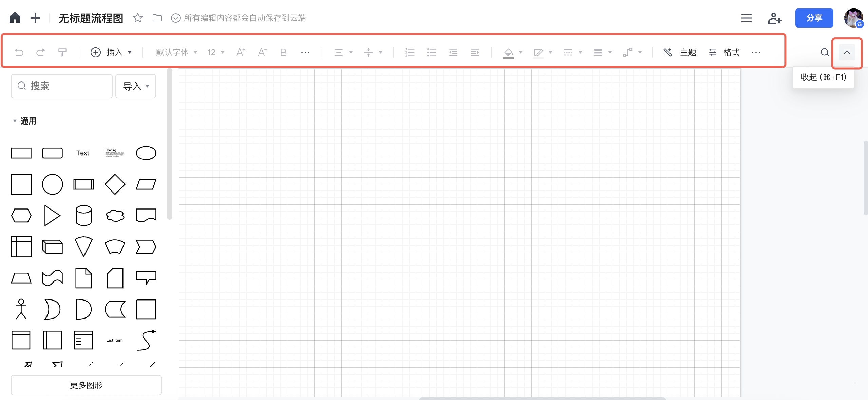
Task: Click the home icon
Action: 15,18
